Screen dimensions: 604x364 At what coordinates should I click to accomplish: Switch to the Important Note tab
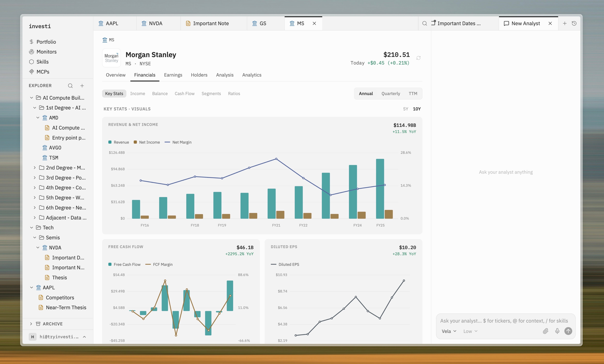click(213, 23)
